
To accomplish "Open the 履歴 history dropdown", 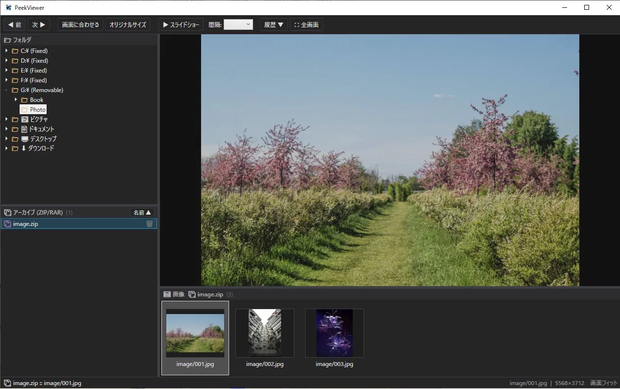I will (274, 25).
